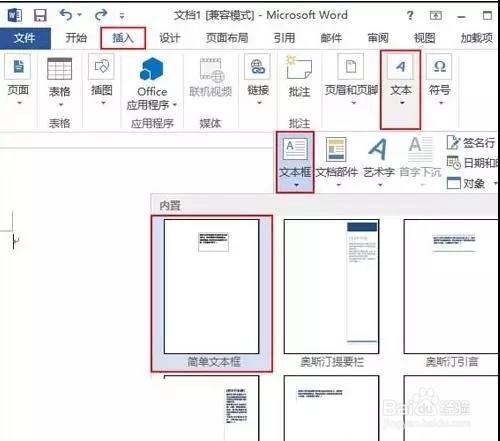Expand the 插图 dropdown arrow
Viewport: 500px width, 441px height.
click(103, 103)
